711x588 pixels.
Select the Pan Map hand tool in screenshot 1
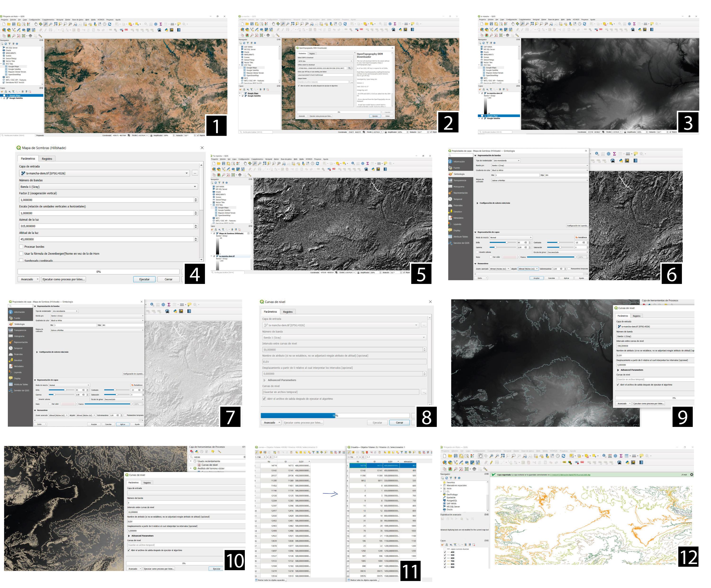pyautogui.click(x=36, y=24)
